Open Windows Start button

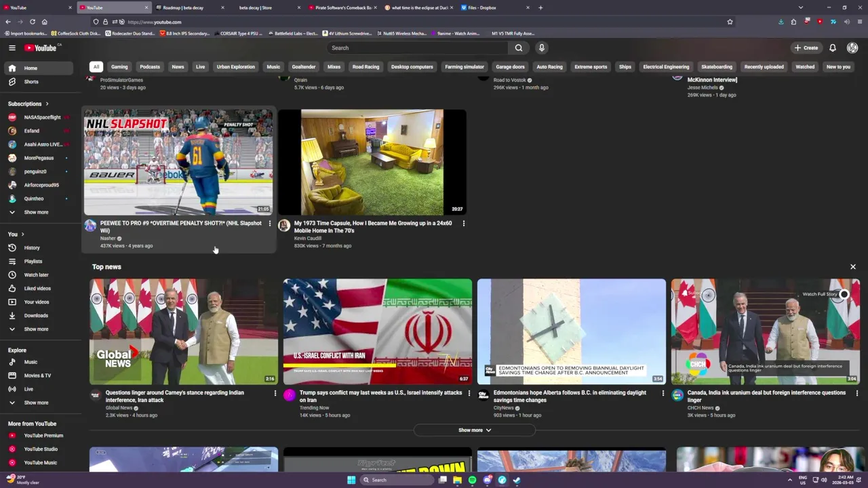[351, 480]
